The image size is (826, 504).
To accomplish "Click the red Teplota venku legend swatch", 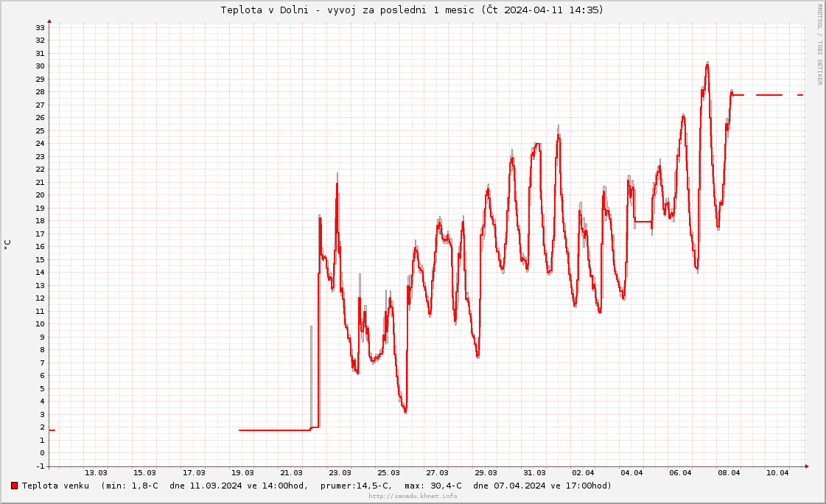I will 14,486.
